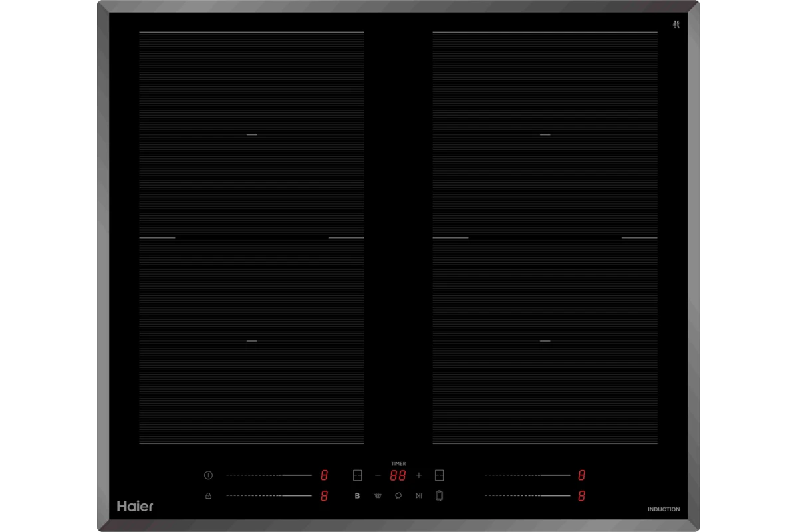
Task: Tap the child lock padlock icon
Action: coord(208,495)
